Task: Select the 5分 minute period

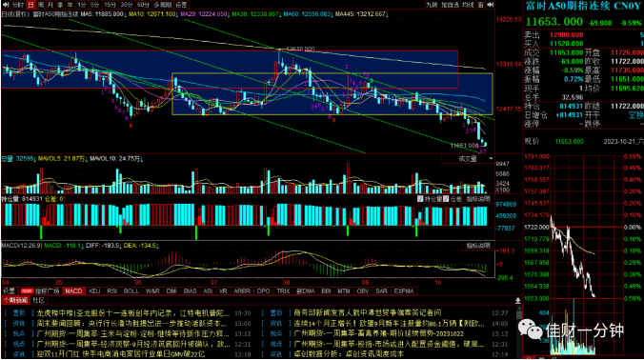Action: 95,5
